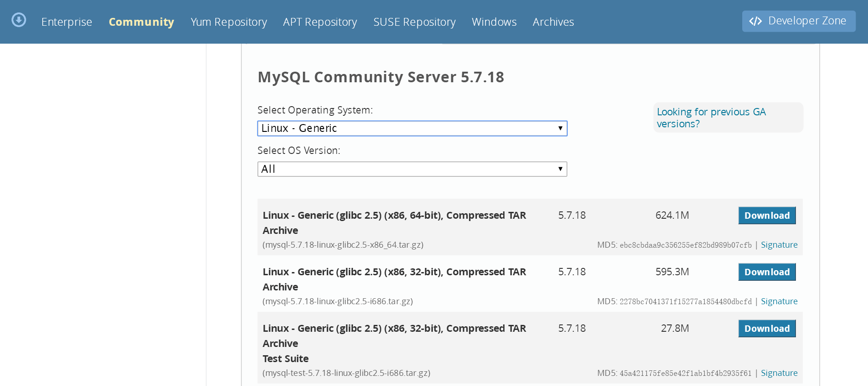This screenshot has width=868, height=386.
Task: Click filename mysql-5.7.18-linux-glibc2.5-i686.tar.gz
Action: (x=337, y=301)
